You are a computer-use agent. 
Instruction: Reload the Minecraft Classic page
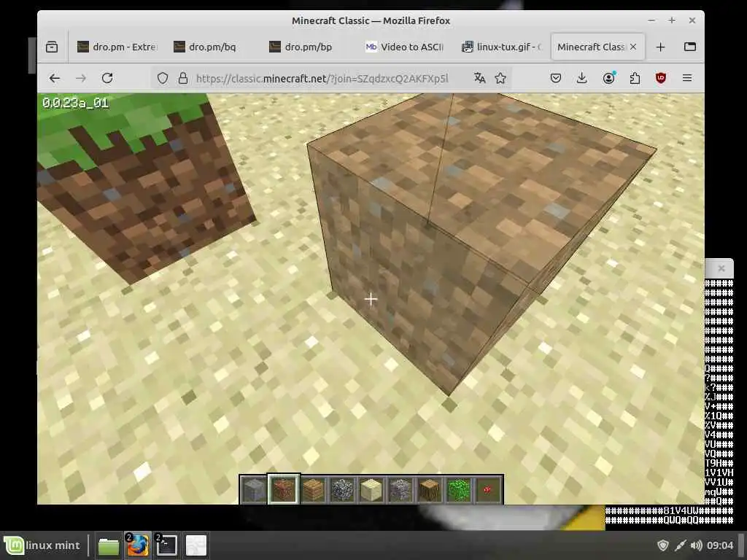point(107,78)
